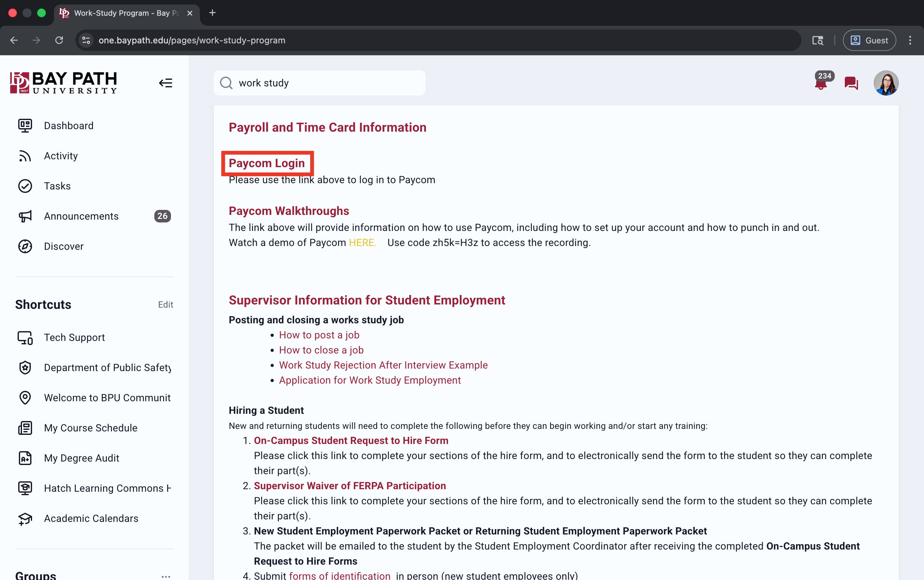Open Announcements in sidebar
924x580 pixels.
point(81,216)
